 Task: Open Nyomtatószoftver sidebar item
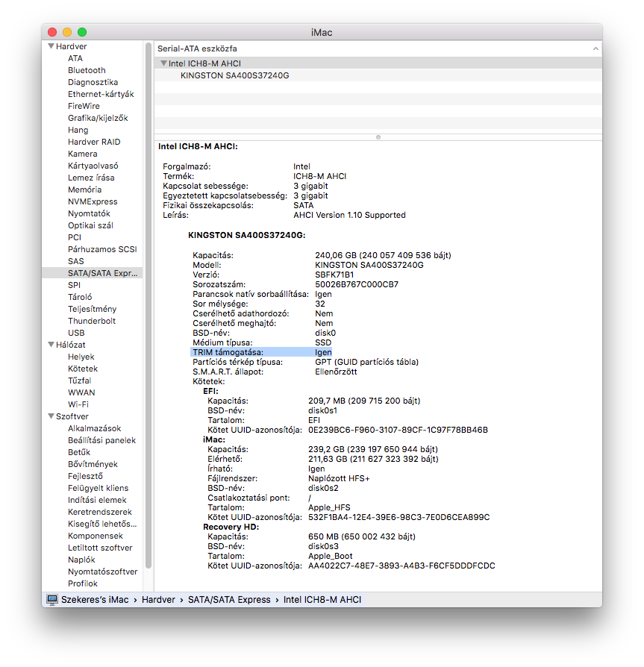pos(103,572)
